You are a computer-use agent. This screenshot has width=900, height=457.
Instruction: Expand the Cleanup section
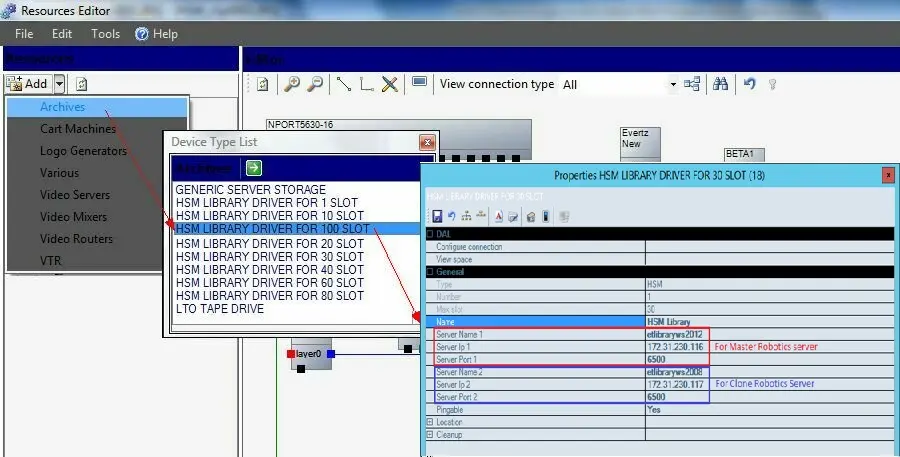pyautogui.click(x=430, y=434)
